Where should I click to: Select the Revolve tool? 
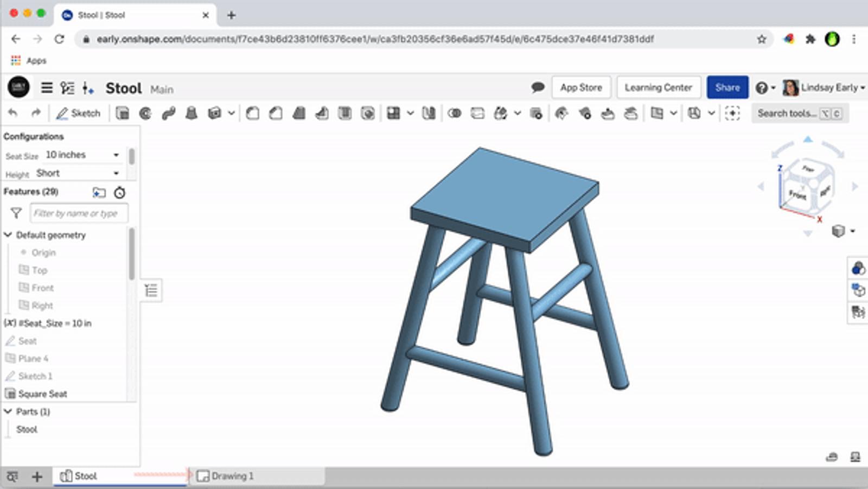(145, 113)
